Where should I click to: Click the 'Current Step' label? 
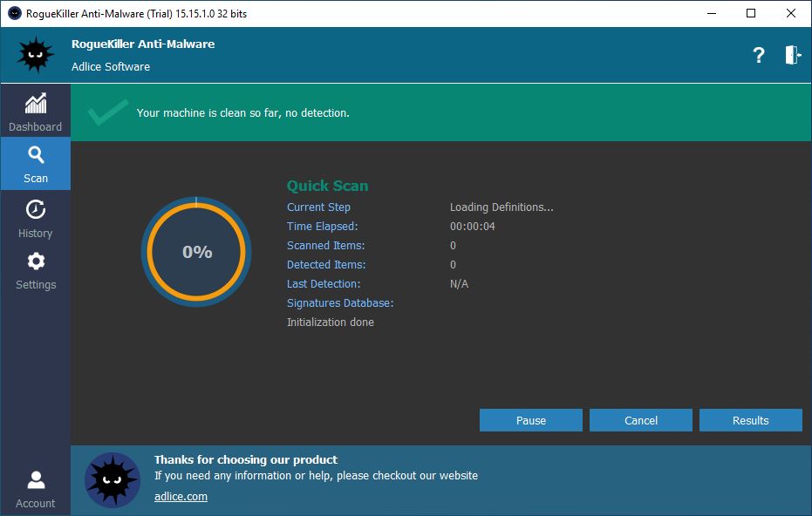(318, 207)
